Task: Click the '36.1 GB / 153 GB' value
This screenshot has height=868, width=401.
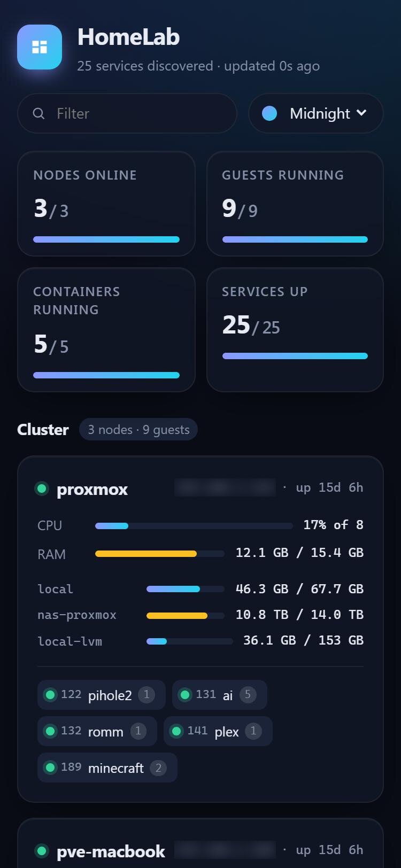Action: (x=304, y=640)
